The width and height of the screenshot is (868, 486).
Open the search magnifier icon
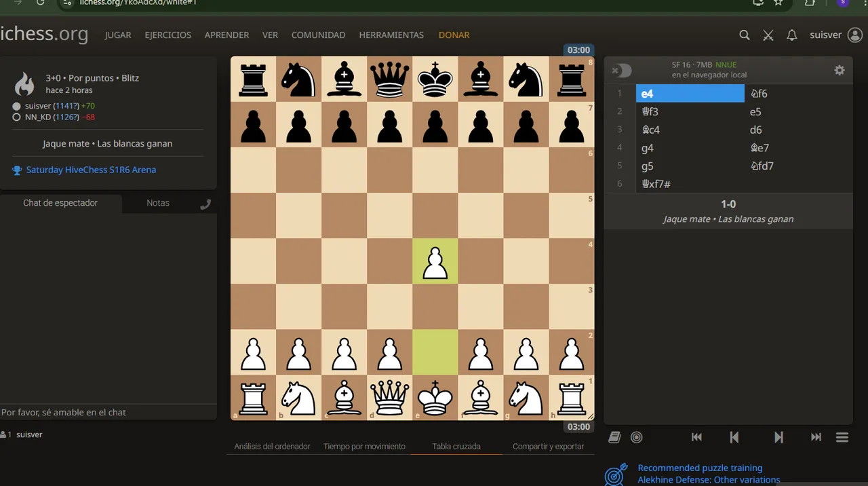pos(745,35)
